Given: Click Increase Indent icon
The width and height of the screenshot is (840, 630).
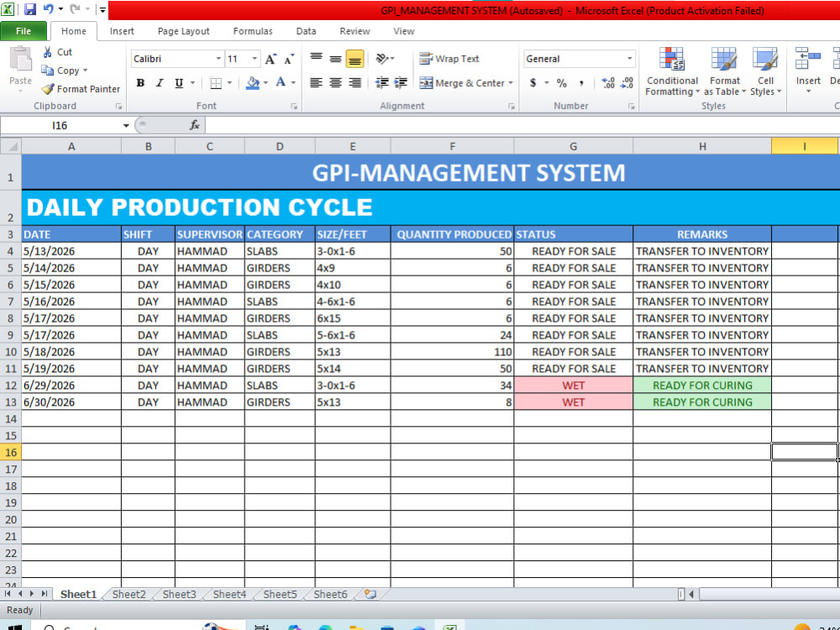Looking at the screenshot, I should 401,82.
